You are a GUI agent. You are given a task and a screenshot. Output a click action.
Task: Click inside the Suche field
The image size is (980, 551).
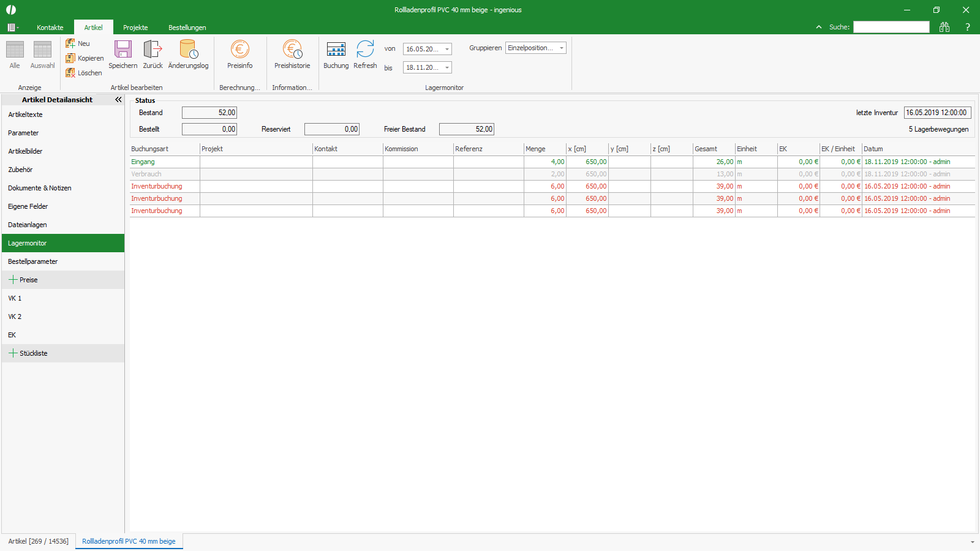click(891, 26)
